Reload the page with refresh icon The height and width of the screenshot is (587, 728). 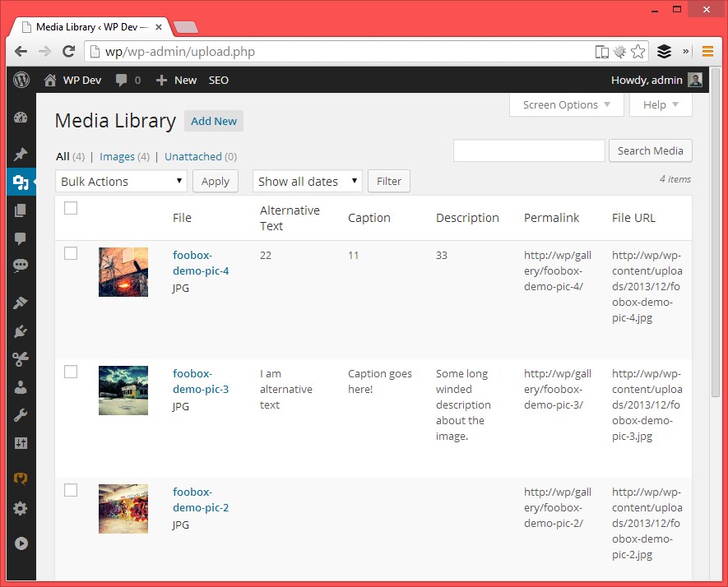pyautogui.click(x=69, y=52)
